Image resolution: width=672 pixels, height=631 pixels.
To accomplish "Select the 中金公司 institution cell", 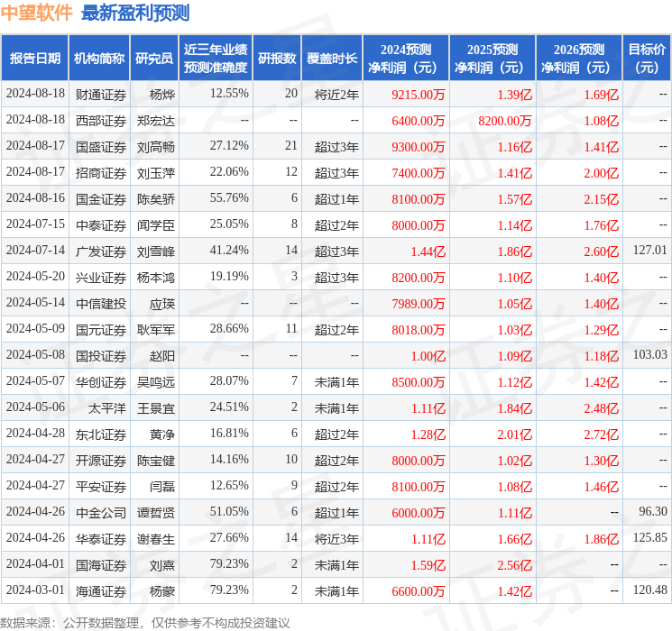I will tap(101, 513).
